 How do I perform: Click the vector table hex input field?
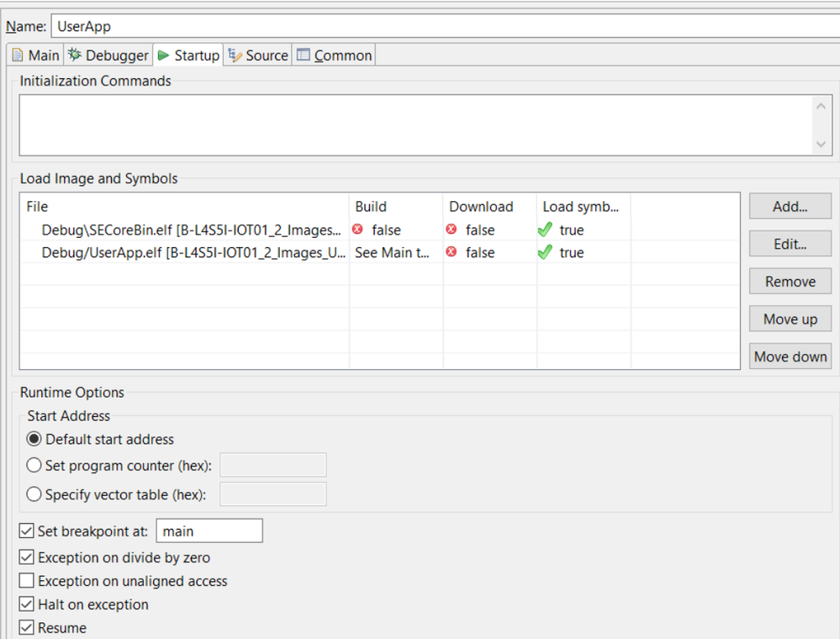point(273,494)
